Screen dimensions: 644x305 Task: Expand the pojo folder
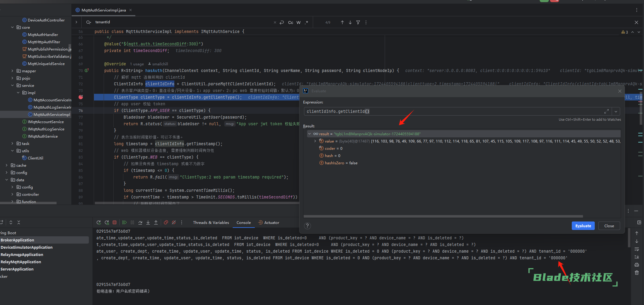12,78
